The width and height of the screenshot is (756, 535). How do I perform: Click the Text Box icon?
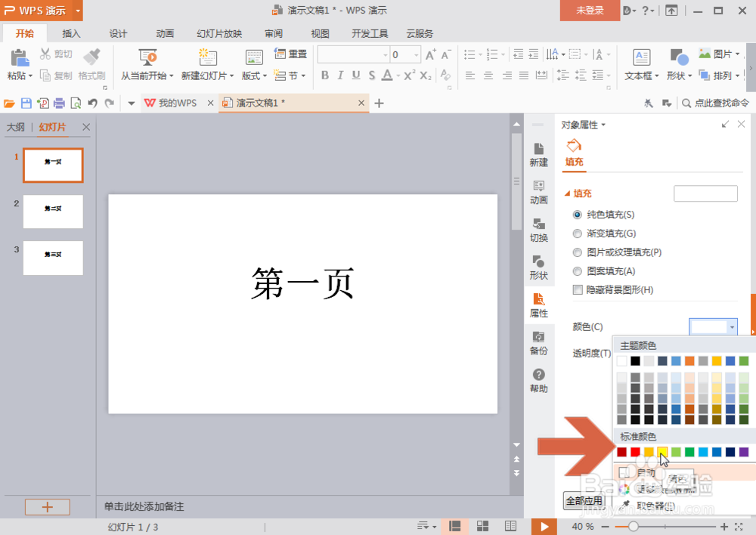[x=641, y=57]
